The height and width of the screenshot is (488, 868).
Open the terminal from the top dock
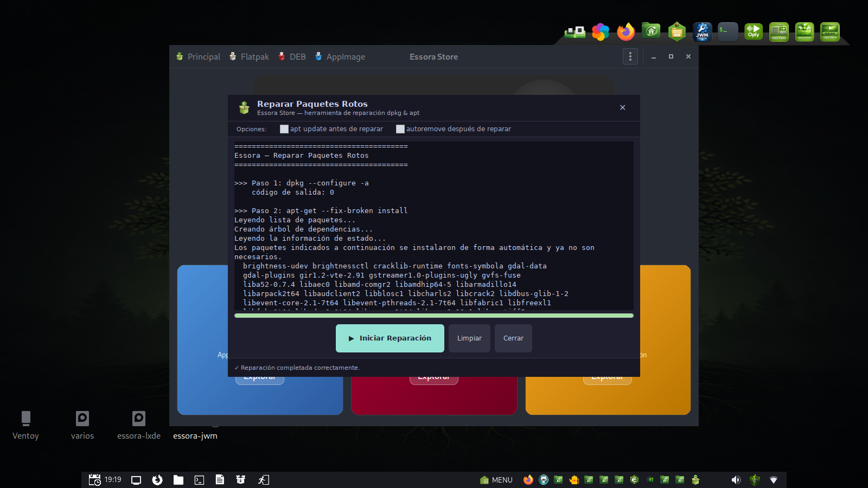728,31
